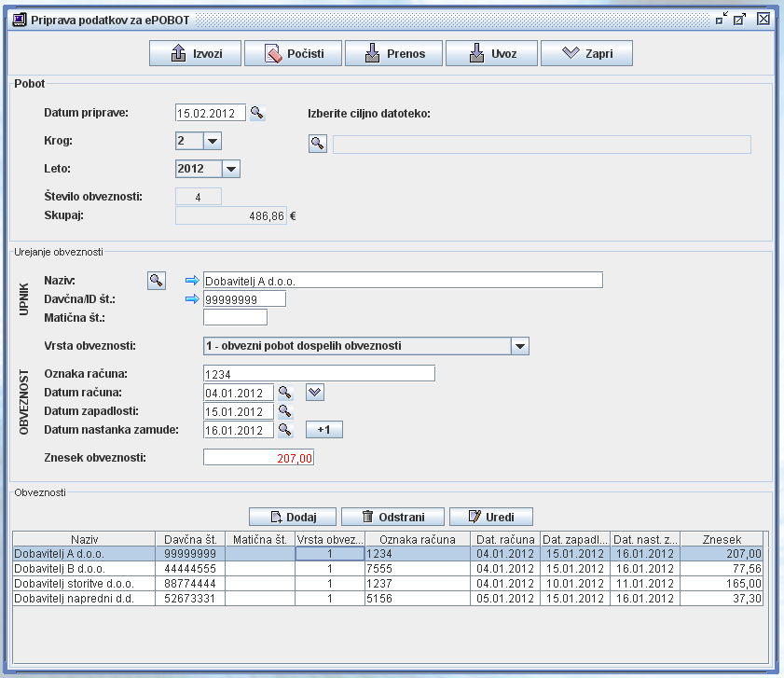Image resolution: width=784 pixels, height=678 pixels.
Task: Open the Leto year dropdown
Action: coord(231,169)
